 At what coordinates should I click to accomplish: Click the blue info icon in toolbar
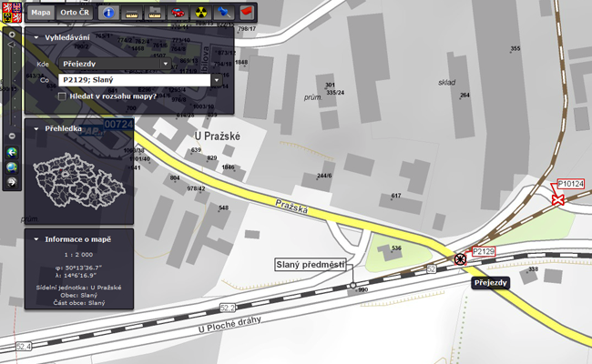click(108, 14)
